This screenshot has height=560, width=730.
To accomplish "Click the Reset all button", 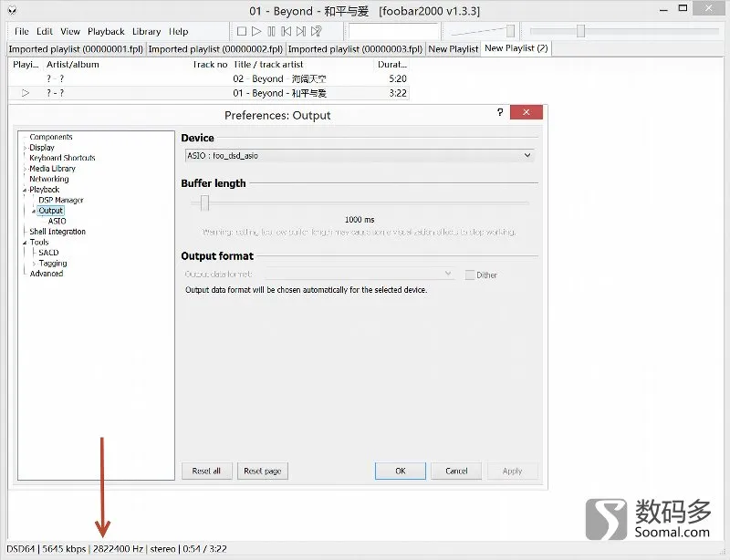I will pyautogui.click(x=206, y=471).
